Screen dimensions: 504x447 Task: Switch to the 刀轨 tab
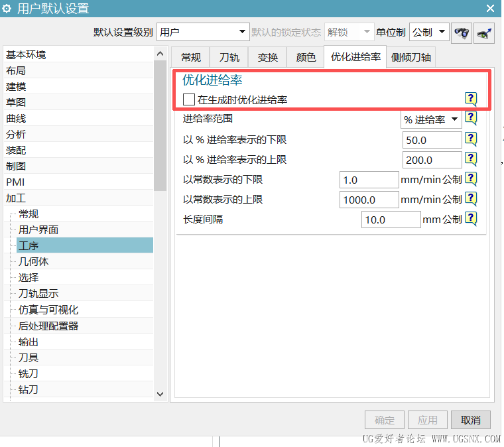click(x=229, y=58)
